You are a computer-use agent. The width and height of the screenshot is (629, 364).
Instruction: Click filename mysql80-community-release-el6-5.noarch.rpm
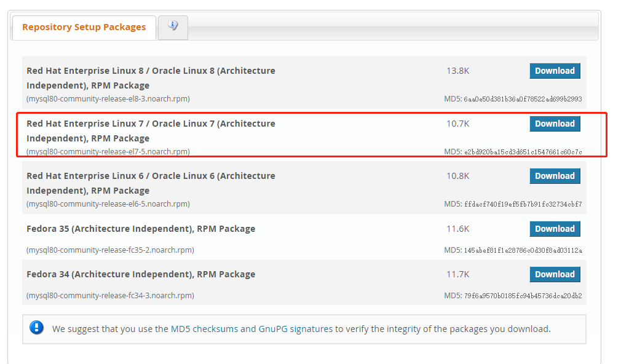click(x=108, y=204)
